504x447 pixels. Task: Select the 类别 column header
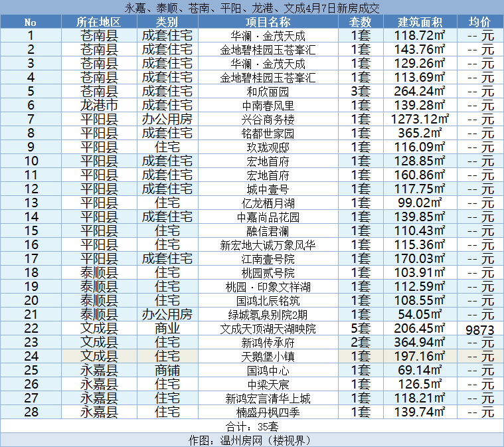click(167, 22)
